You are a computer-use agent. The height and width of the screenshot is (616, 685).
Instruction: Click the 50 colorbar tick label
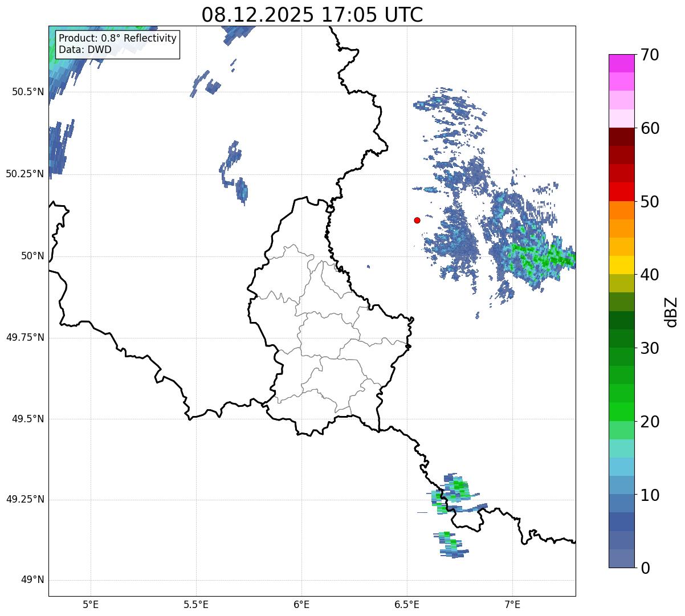pyautogui.click(x=650, y=202)
